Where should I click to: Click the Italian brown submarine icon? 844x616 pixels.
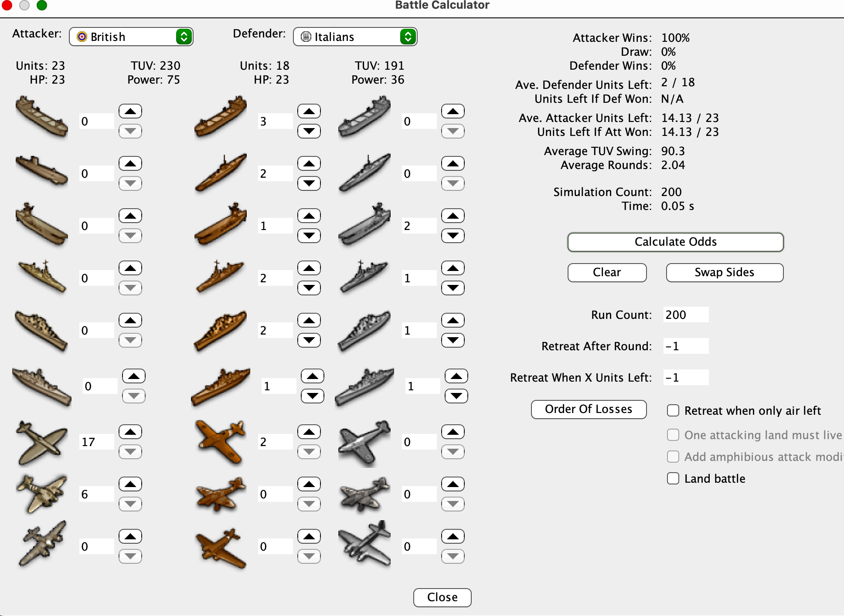[x=220, y=173]
